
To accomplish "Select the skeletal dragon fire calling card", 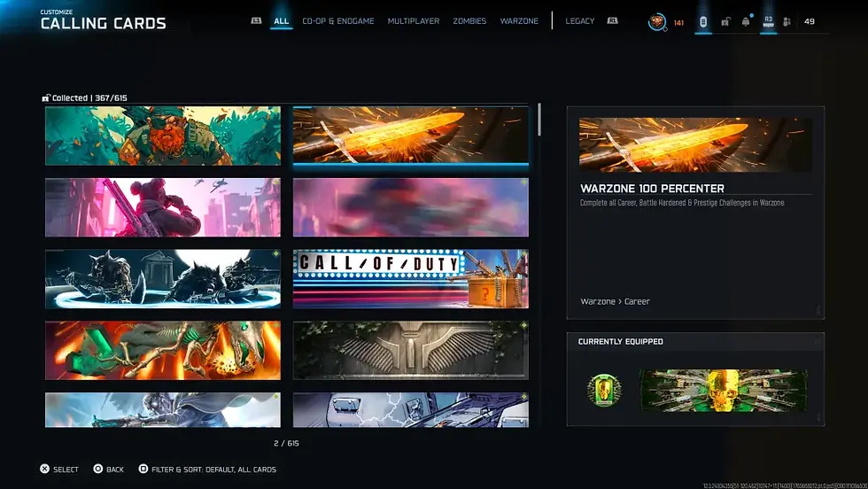I will 163,350.
